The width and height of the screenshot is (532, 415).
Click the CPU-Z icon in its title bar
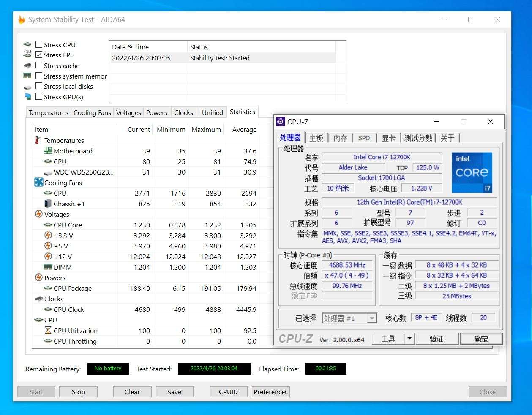click(x=280, y=122)
